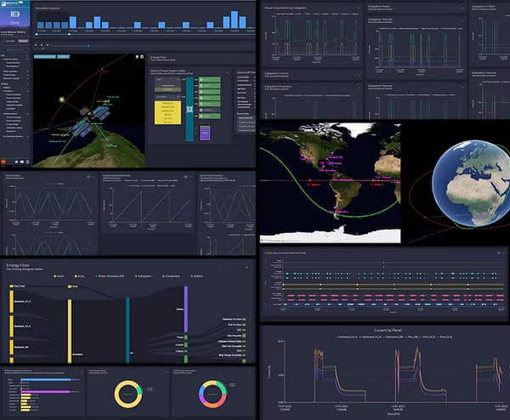
Task: Click the first cyan button above the 3D view
Action: click(x=44, y=57)
